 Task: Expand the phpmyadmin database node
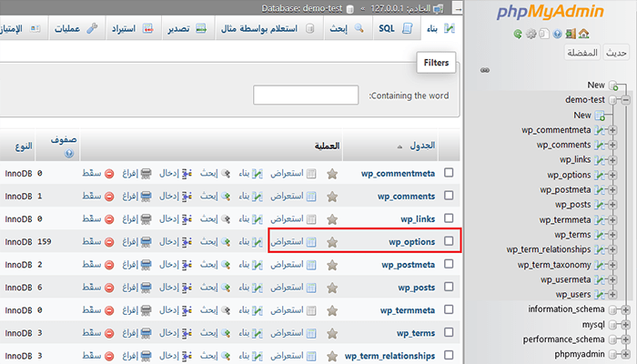(626, 354)
